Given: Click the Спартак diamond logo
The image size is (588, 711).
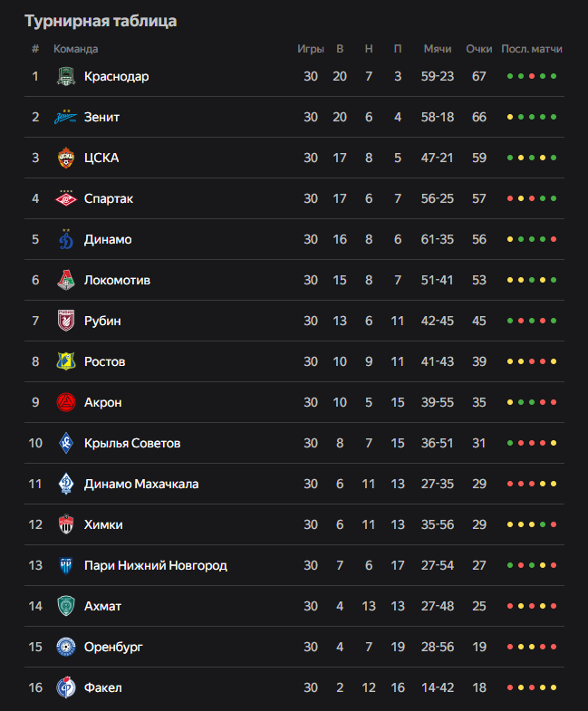Looking at the screenshot, I should click(66, 198).
